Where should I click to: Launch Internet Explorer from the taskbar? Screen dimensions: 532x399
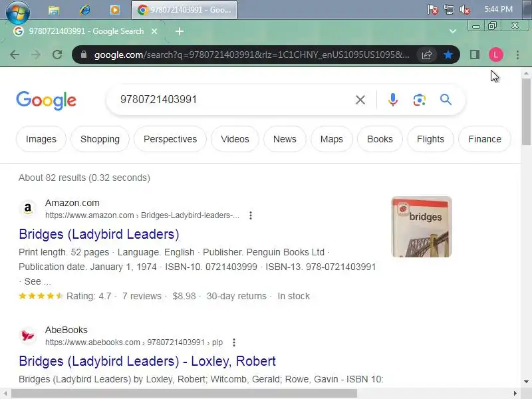click(84, 10)
